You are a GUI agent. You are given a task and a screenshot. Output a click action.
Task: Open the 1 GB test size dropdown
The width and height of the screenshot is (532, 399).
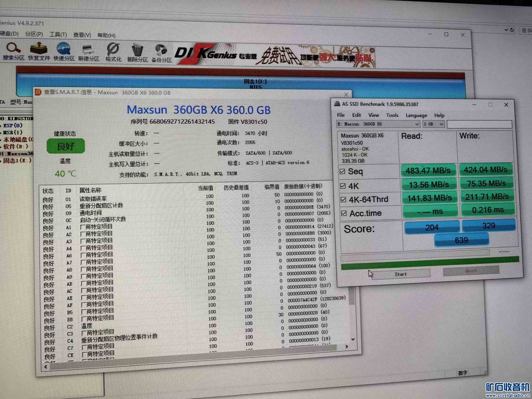(x=434, y=124)
